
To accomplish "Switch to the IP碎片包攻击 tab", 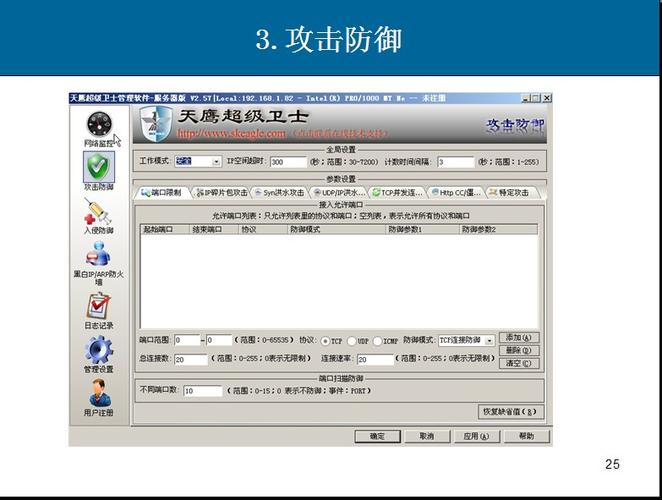I will [222, 193].
